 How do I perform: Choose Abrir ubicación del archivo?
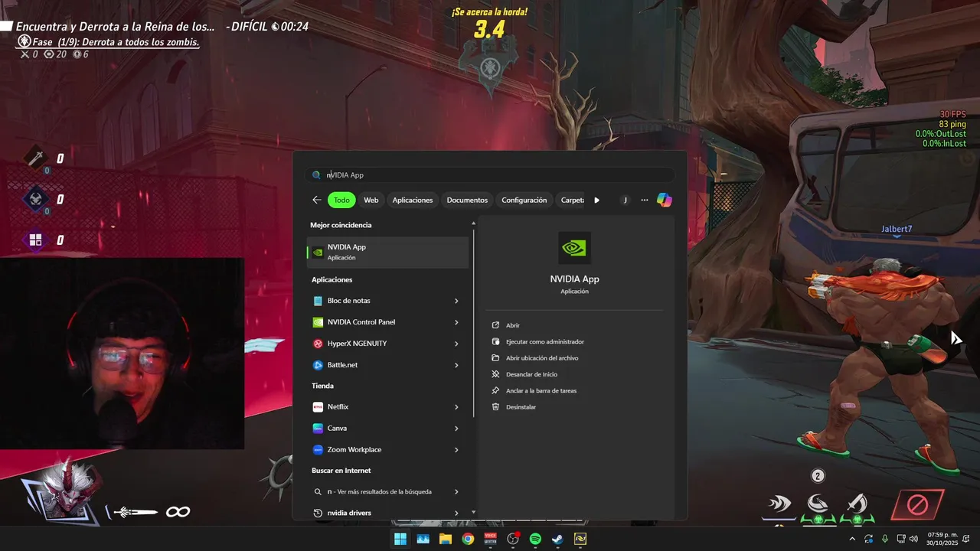(542, 358)
